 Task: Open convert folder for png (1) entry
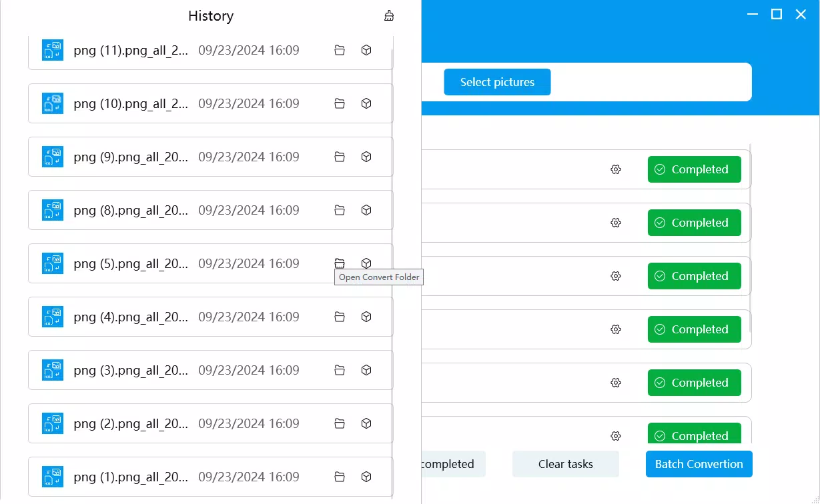click(x=340, y=477)
